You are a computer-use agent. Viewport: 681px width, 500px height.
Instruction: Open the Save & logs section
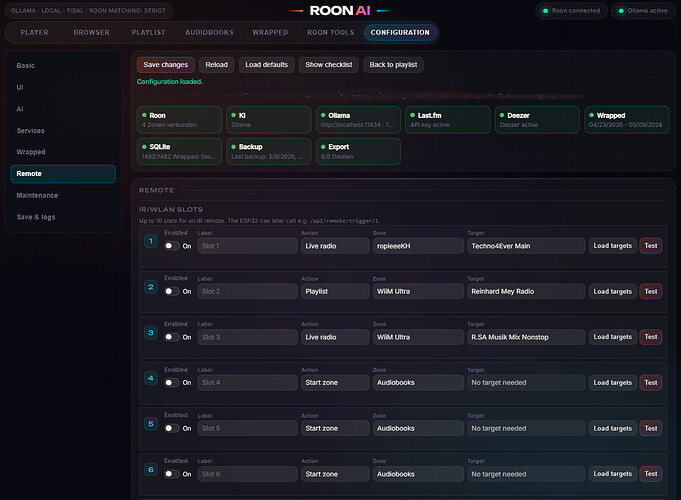pos(63,217)
